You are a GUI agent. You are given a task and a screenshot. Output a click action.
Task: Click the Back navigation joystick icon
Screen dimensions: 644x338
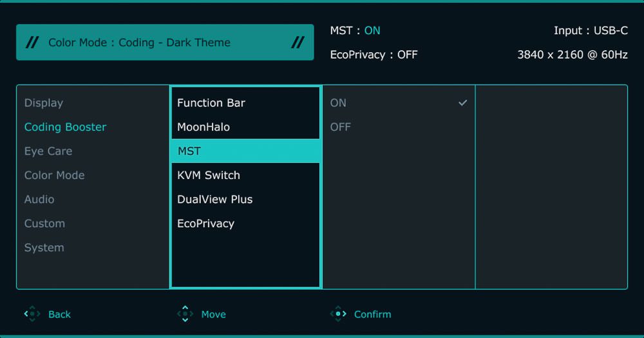pos(32,314)
